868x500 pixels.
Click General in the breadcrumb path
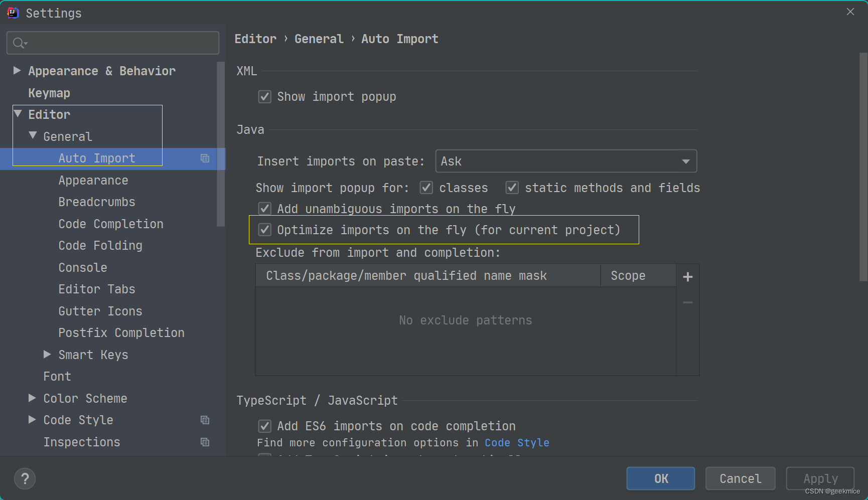tap(319, 39)
